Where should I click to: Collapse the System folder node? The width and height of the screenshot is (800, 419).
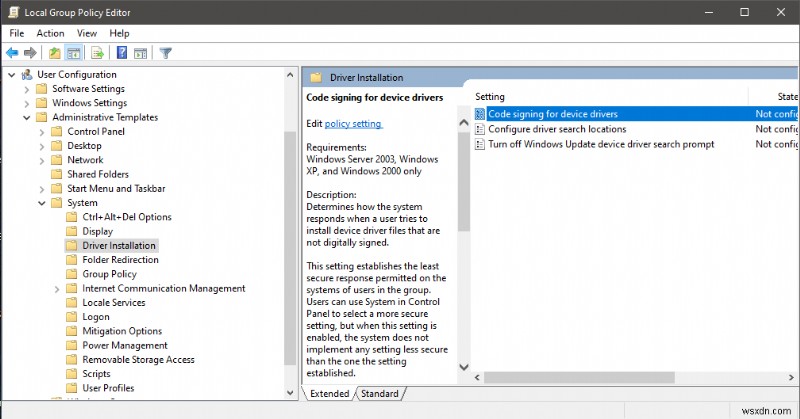pos(42,203)
